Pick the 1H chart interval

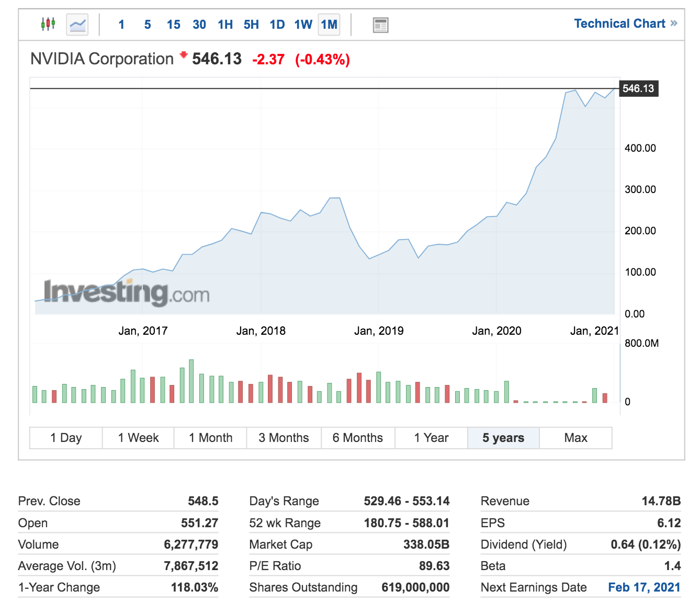click(225, 25)
